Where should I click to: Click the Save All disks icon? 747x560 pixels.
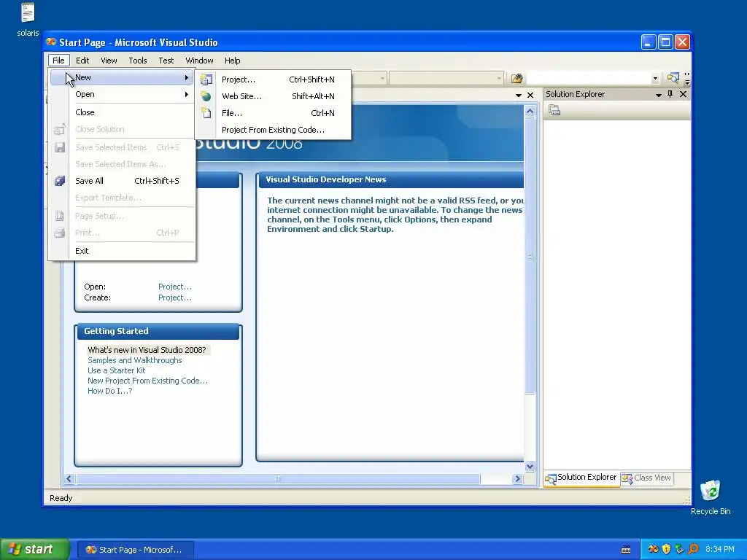point(60,181)
